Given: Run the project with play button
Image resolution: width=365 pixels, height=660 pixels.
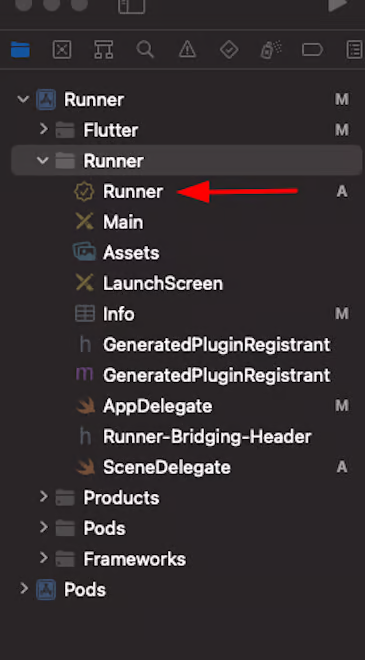Looking at the screenshot, I should pyautogui.click(x=338, y=4).
